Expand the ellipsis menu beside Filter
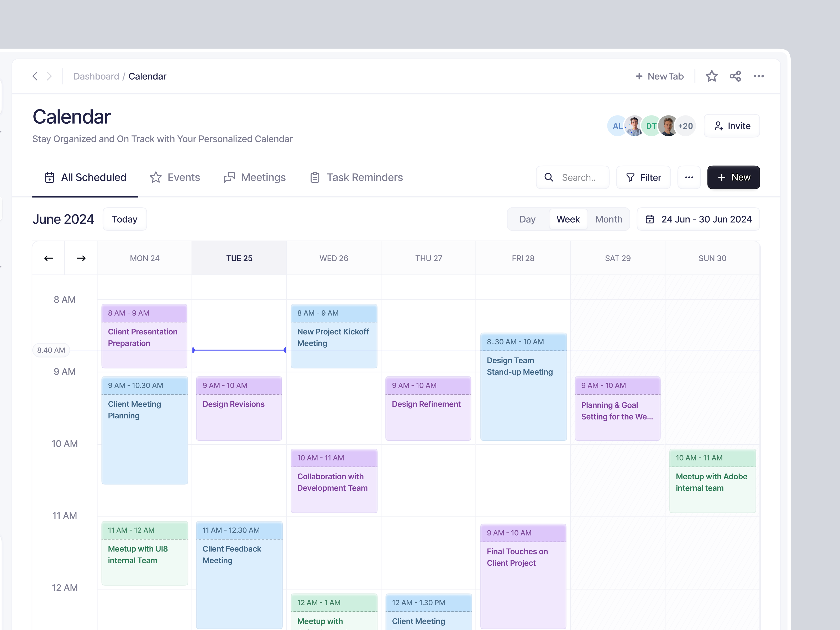 689,177
